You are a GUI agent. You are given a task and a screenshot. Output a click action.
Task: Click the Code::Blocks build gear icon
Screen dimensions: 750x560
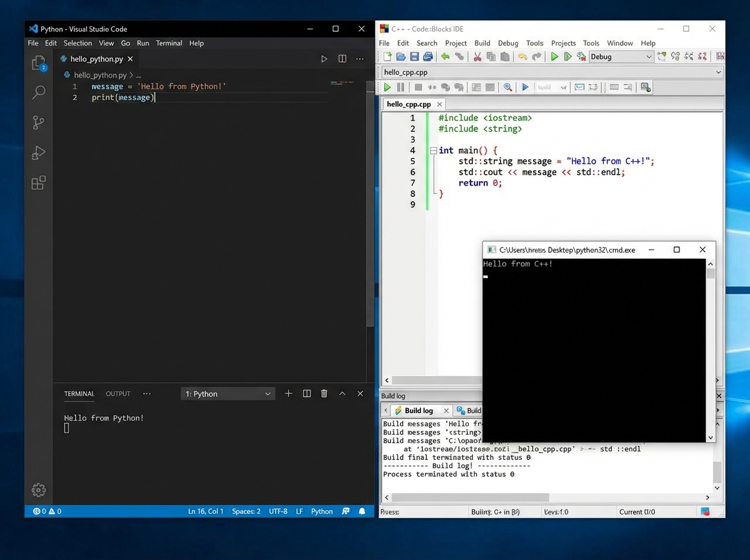[581, 56]
